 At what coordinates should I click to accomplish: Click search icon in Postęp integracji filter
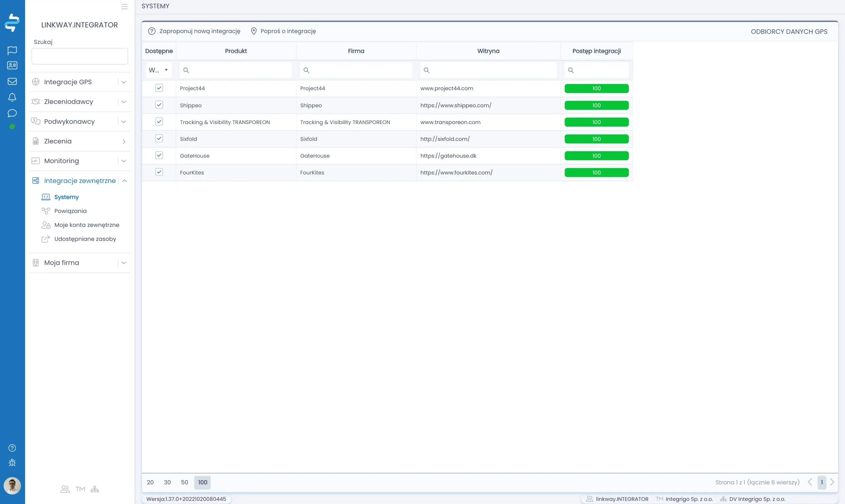[x=571, y=70]
